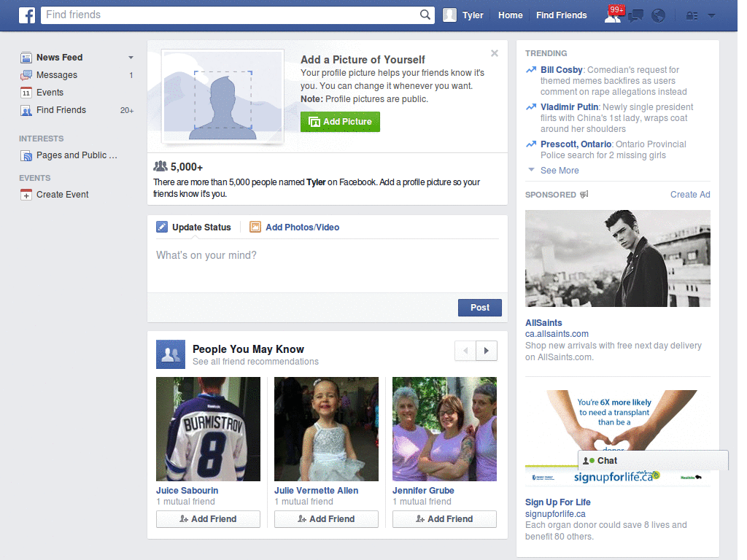Screen dimensions: 747x560
Task: Open the friend requests icon
Action: click(x=611, y=15)
